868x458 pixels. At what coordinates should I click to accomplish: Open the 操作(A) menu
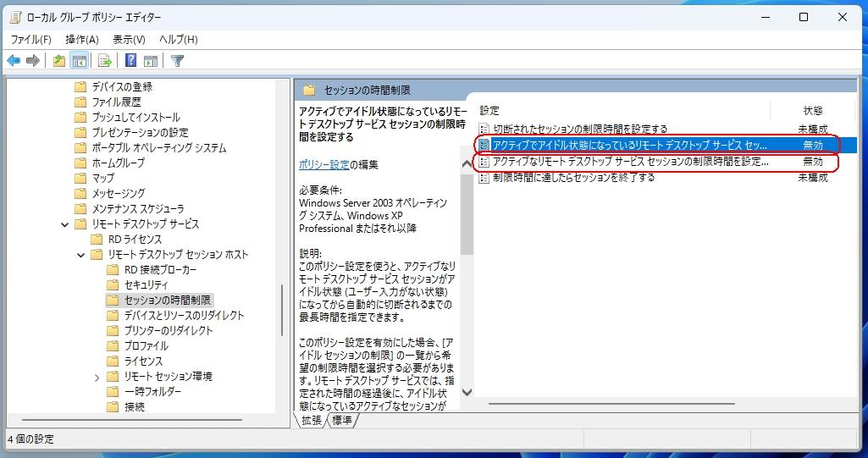click(x=82, y=39)
